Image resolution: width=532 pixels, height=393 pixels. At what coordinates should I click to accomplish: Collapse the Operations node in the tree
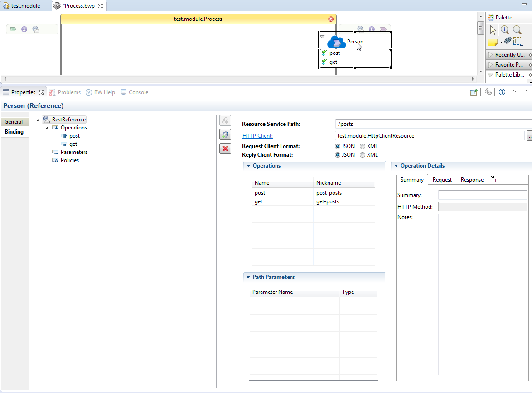click(x=47, y=128)
